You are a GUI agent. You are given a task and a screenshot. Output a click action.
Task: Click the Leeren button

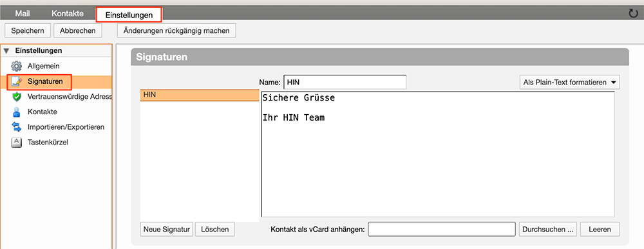click(x=600, y=229)
